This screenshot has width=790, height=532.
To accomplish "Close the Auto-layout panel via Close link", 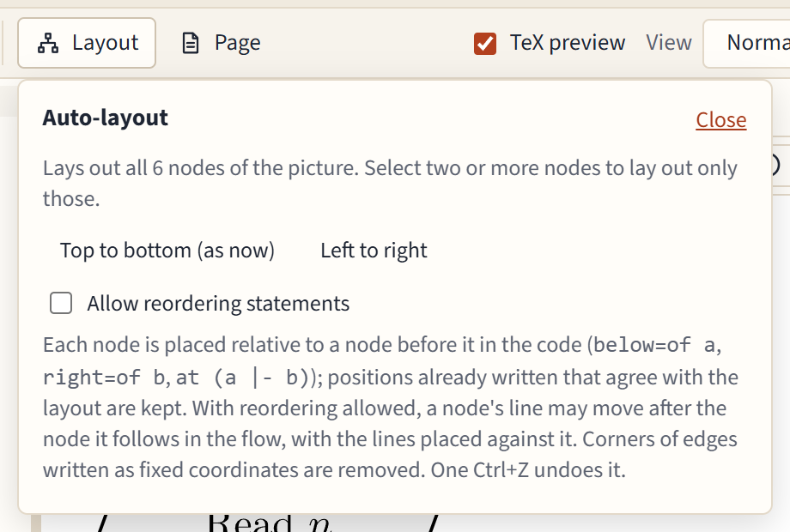I will pyautogui.click(x=721, y=120).
